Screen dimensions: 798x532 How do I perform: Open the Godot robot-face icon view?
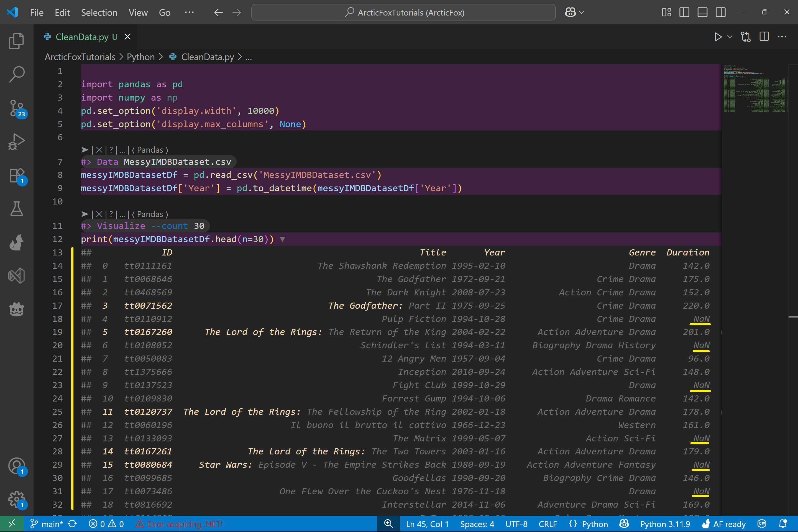pos(16,310)
